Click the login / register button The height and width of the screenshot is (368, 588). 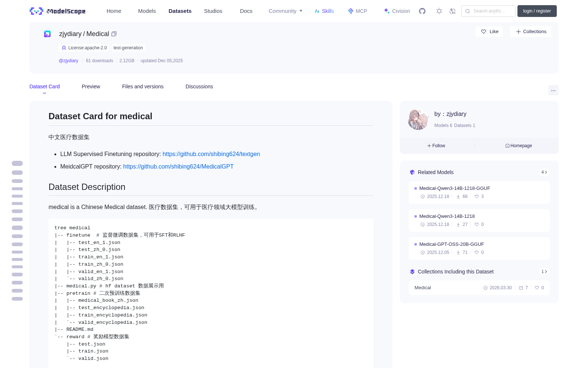coord(537,11)
